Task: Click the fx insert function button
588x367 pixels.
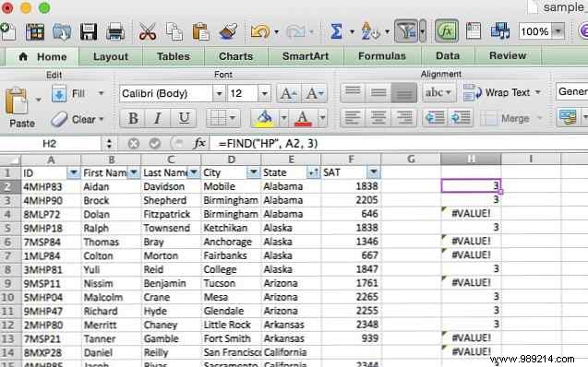Action: pos(199,144)
